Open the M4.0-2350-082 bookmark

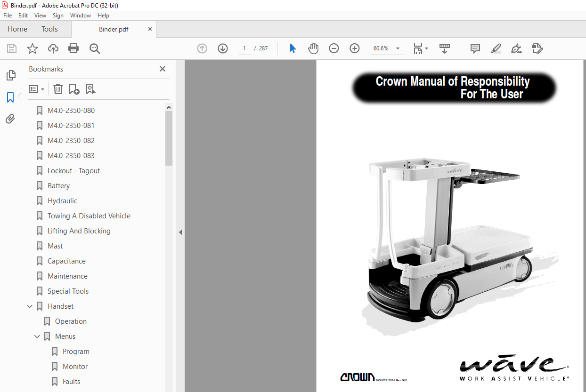tap(71, 141)
